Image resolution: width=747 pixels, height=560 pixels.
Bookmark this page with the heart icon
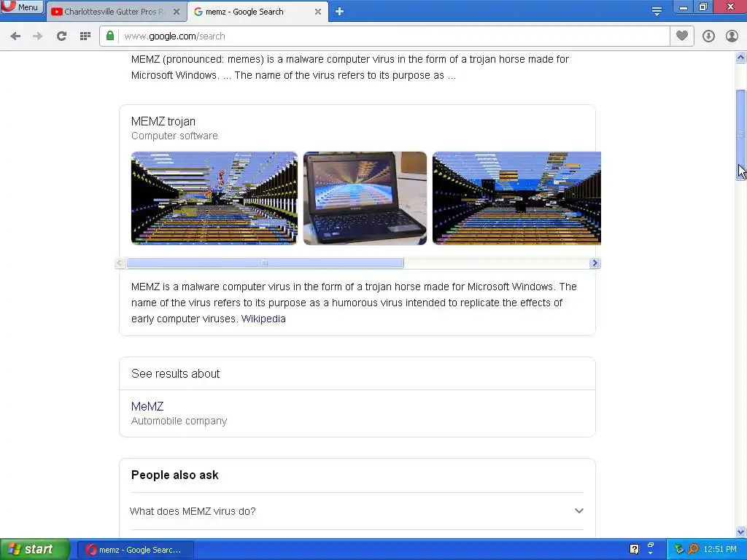click(682, 36)
